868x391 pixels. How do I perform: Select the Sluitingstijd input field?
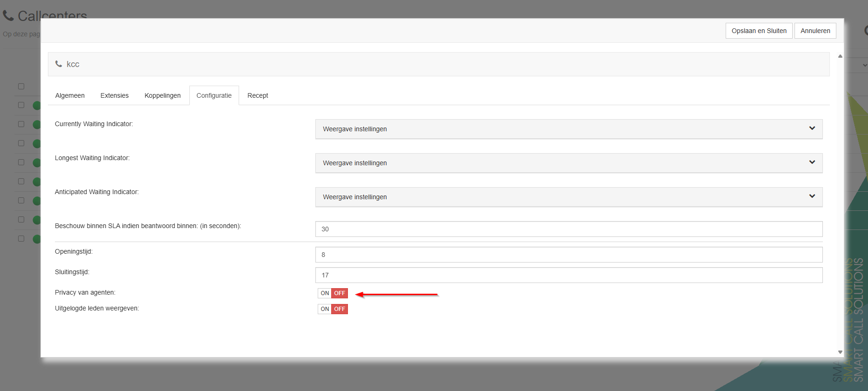point(568,275)
